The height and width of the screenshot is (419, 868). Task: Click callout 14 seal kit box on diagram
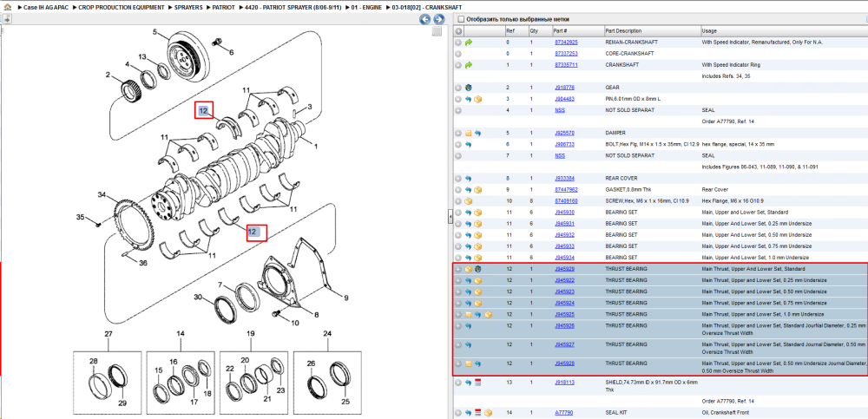[x=180, y=334]
